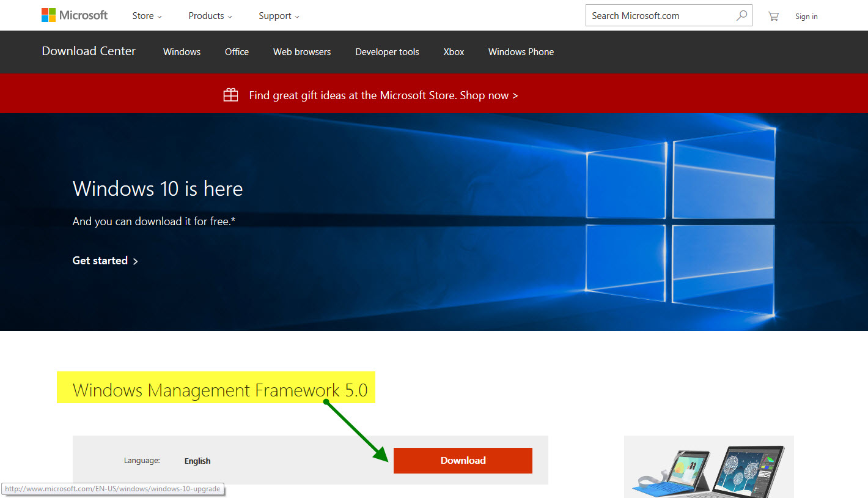868x498 pixels.
Task: Expand the Support dropdown menu
Action: tap(279, 16)
